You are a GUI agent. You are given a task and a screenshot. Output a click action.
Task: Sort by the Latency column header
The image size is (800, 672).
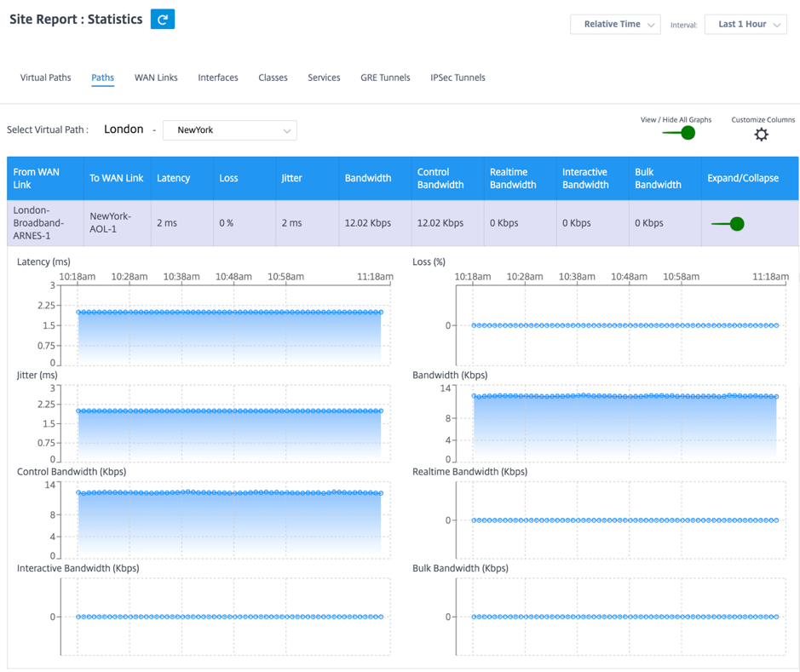tap(182, 179)
